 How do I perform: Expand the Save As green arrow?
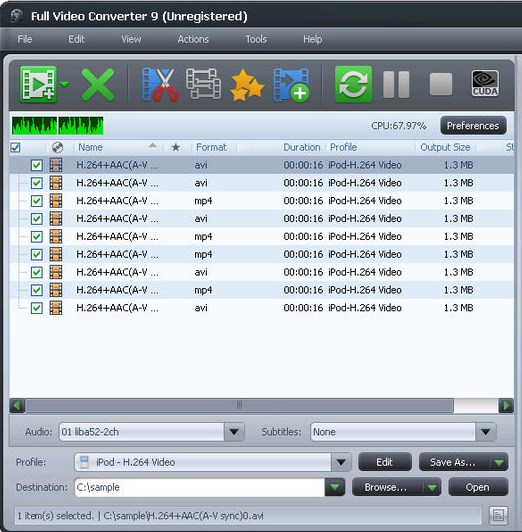499,462
